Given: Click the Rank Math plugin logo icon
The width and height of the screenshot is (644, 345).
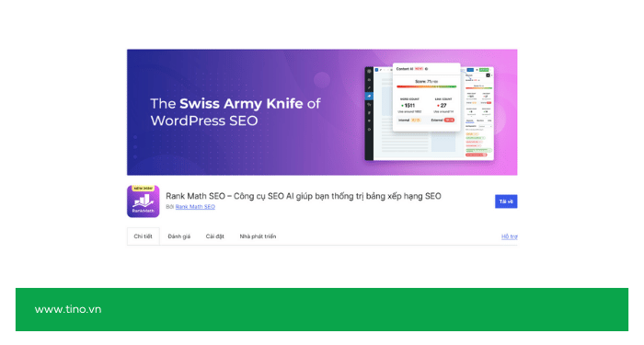Looking at the screenshot, I should [143, 201].
